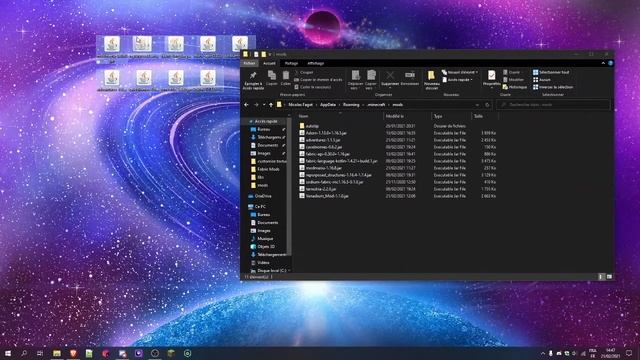Open the recent locations dropdown
This screenshot has width=640, height=360.
click(x=264, y=105)
